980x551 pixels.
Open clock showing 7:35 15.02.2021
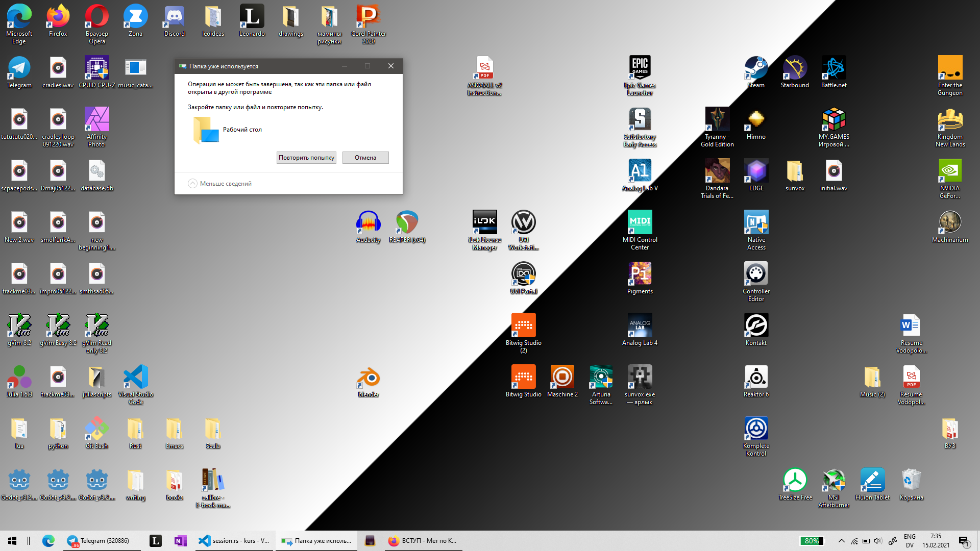[x=936, y=541]
